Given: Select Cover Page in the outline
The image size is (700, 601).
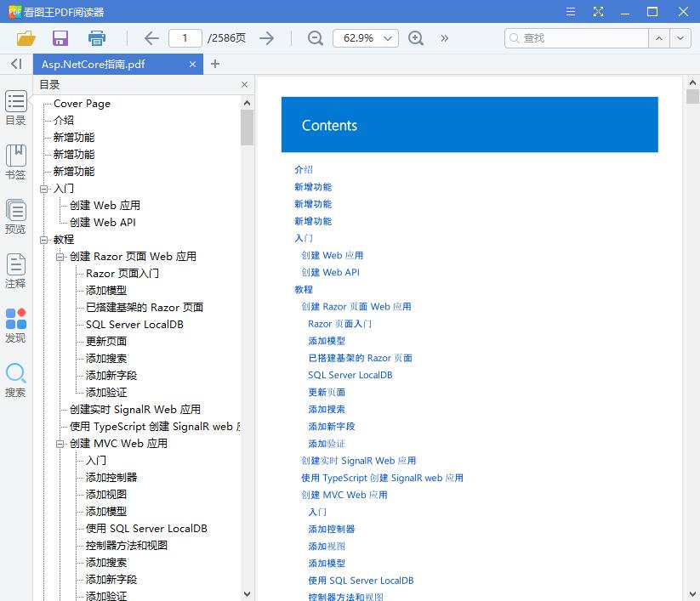Looking at the screenshot, I should pyautogui.click(x=82, y=104).
